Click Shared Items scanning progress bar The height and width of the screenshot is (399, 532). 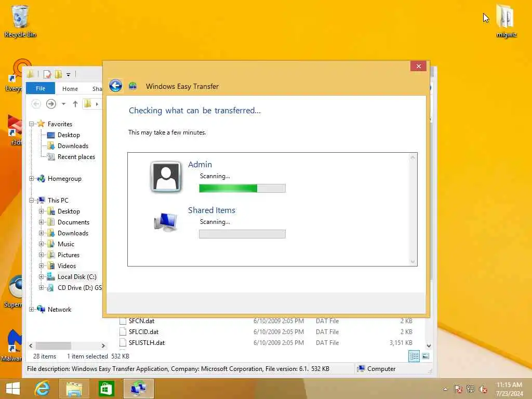click(242, 234)
